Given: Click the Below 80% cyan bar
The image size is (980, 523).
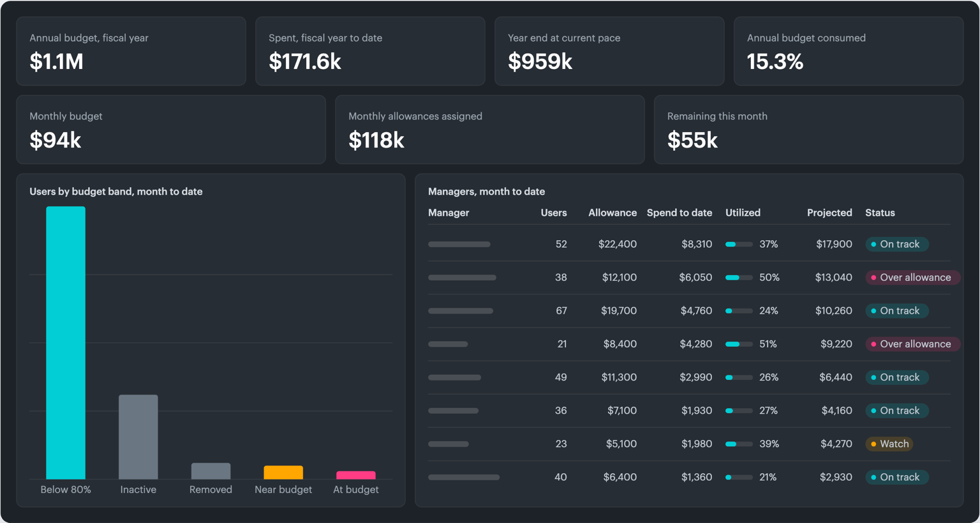Looking at the screenshot, I should [x=66, y=342].
